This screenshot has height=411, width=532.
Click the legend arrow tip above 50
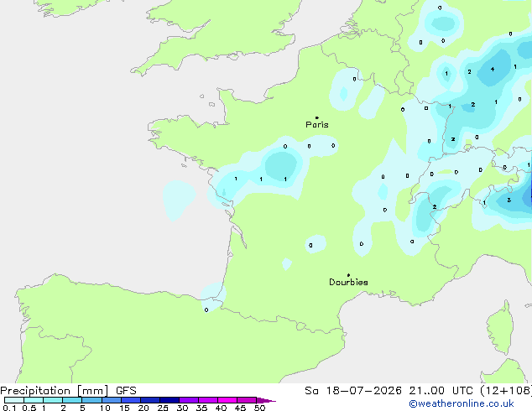coord(266,400)
